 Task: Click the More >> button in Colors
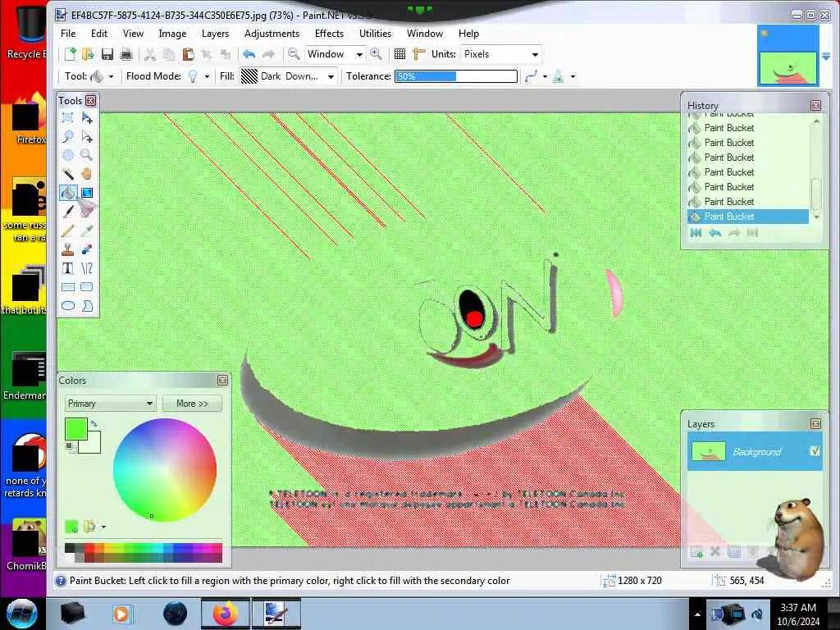point(192,404)
